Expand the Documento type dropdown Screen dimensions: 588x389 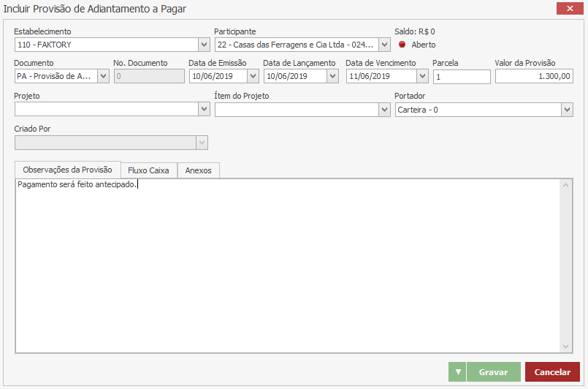(103, 76)
